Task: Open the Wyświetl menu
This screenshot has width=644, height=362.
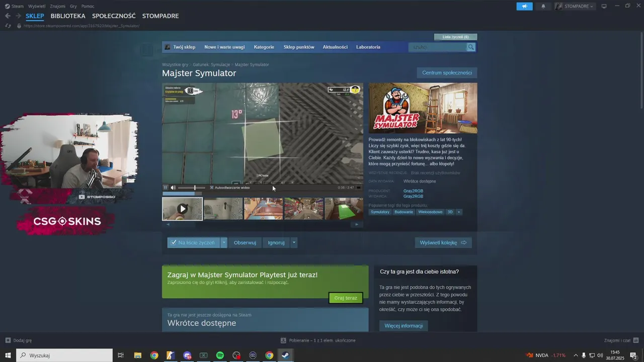Action: (x=37, y=6)
